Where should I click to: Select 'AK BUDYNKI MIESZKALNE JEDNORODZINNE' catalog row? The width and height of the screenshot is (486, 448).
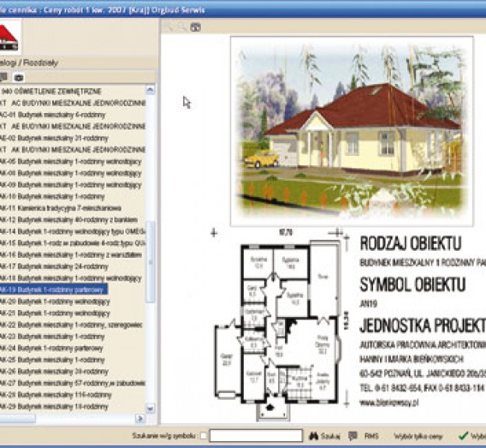[x=73, y=150]
